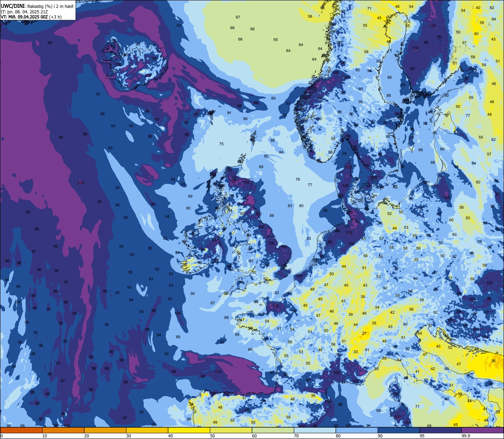Pick the 30–40 golden-yellow legend swatch

tap(147, 430)
